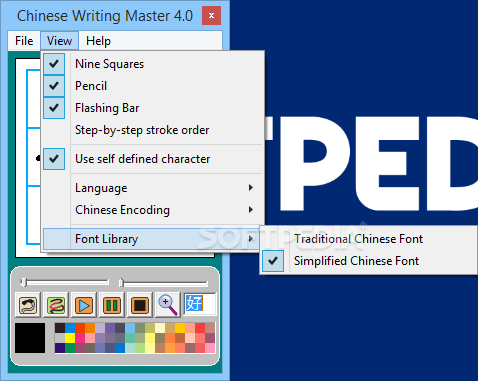Pick the bright yellow palette swatch
Viewport: 478px width, 381px height.
point(70,338)
